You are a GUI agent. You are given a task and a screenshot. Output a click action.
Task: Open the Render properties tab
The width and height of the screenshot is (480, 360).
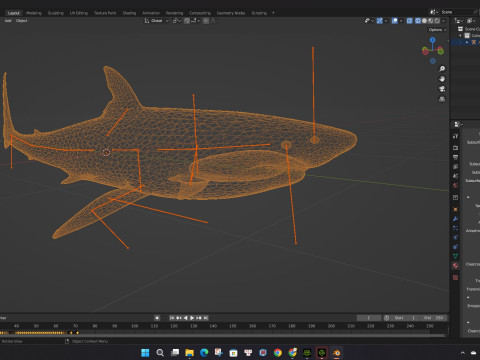456,148
